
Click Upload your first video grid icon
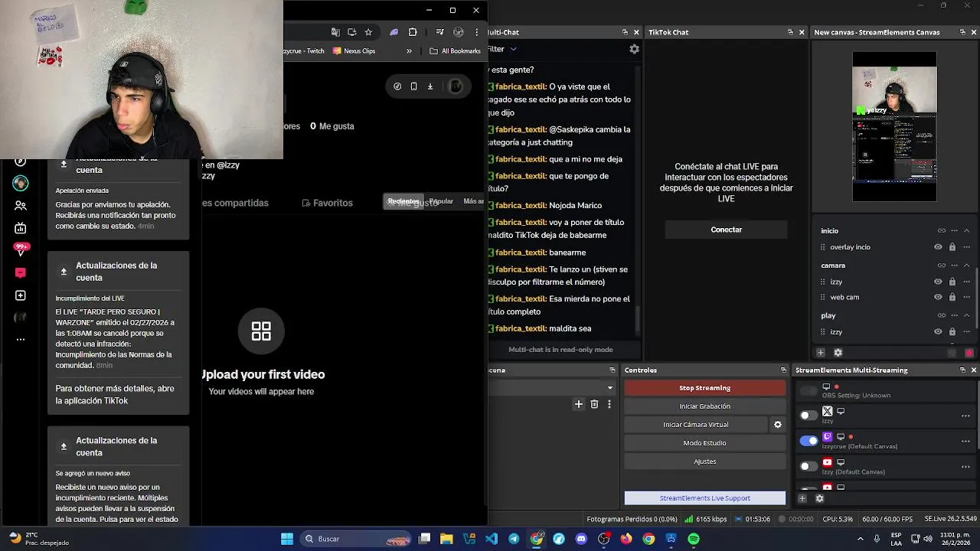(261, 331)
